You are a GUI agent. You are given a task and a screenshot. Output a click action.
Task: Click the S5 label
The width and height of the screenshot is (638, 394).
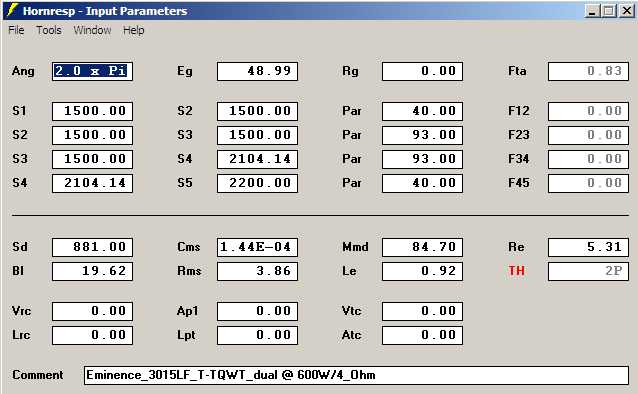coord(185,183)
